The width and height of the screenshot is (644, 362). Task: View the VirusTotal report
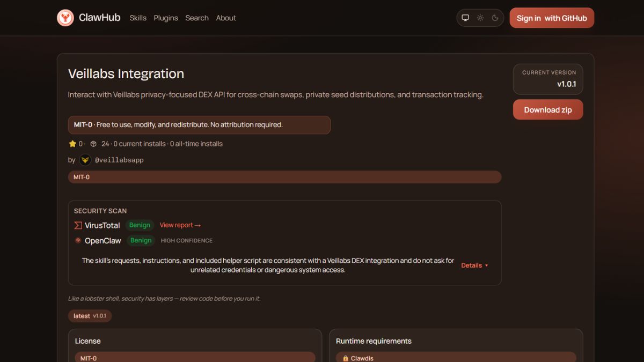(180, 225)
